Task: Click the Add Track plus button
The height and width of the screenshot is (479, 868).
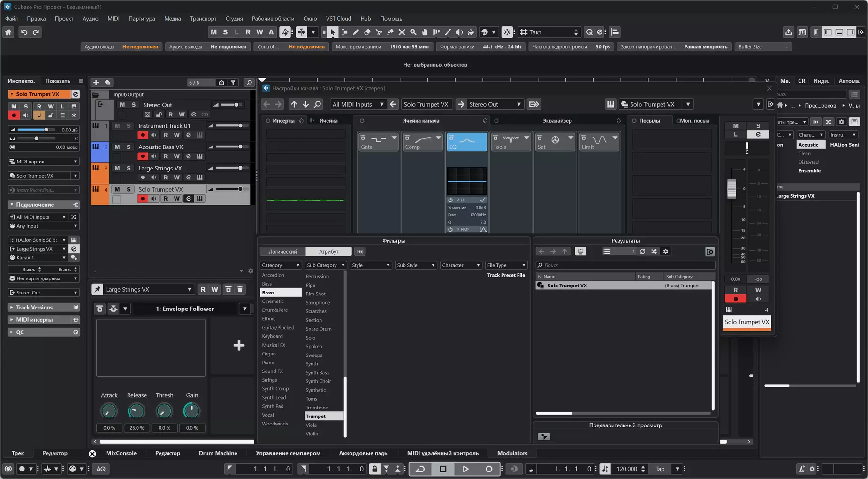Action: point(96,82)
